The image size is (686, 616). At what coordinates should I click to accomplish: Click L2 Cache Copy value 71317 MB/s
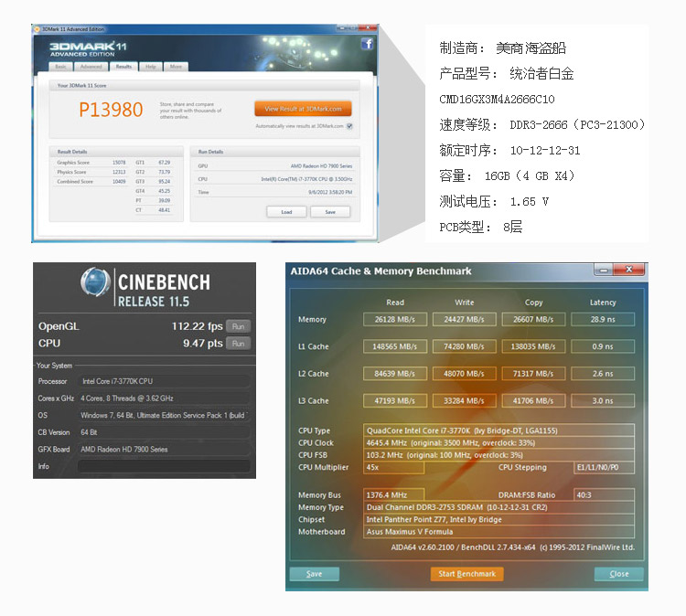tap(533, 374)
